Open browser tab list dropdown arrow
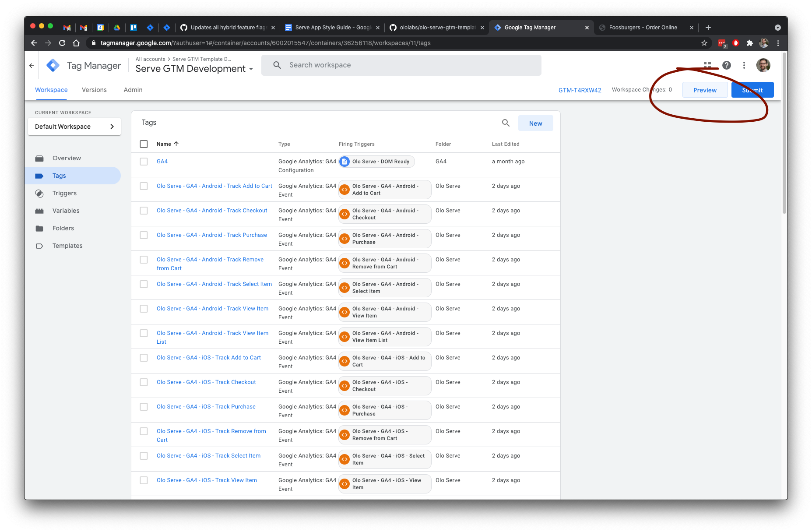The image size is (812, 532). point(777,28)
